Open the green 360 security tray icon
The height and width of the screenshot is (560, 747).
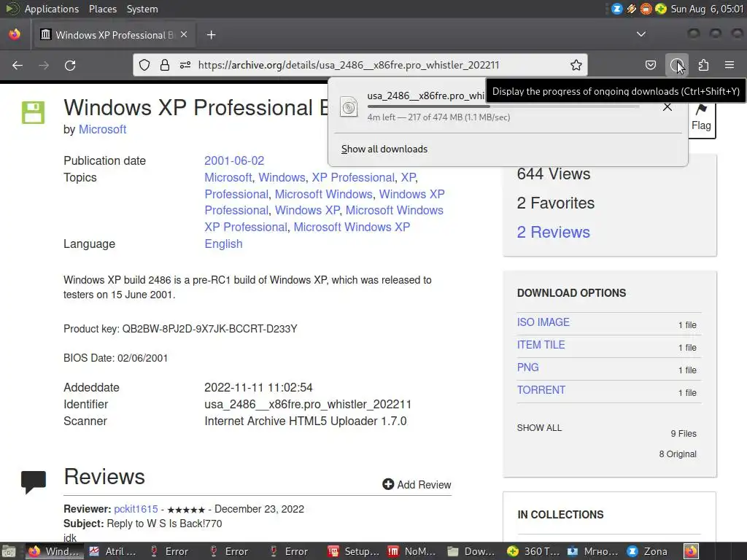click(661, 9)
